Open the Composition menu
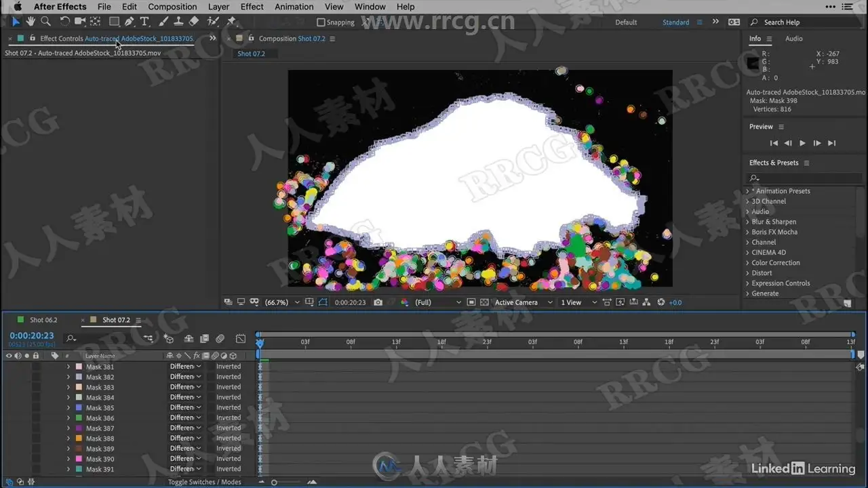Screen dimensions: 868x488 pos(172,7)
